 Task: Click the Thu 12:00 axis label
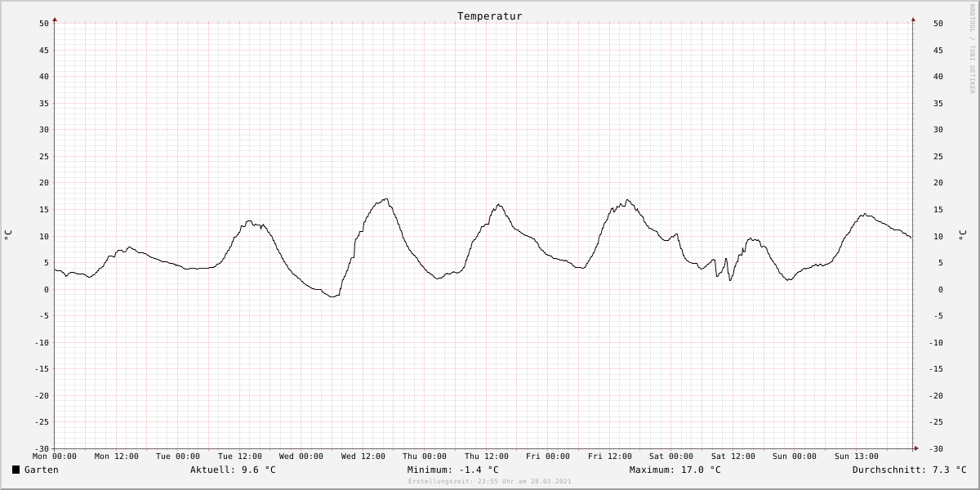487,457
